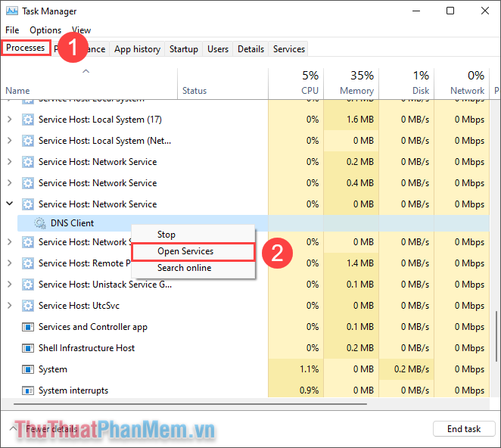The height and width of the screenshot is (448, 501).
Task: Switch to the Processes tab
Action: click(26, 48)
